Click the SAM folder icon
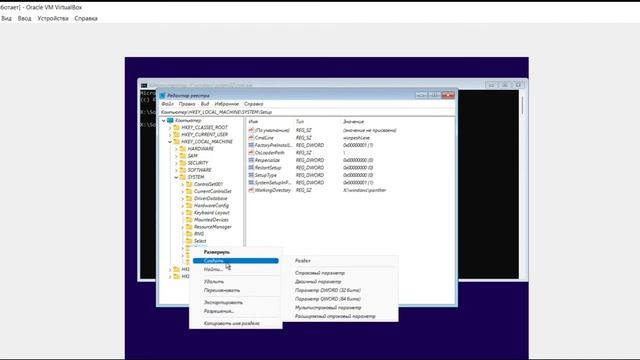 click(x=183, y=156)
